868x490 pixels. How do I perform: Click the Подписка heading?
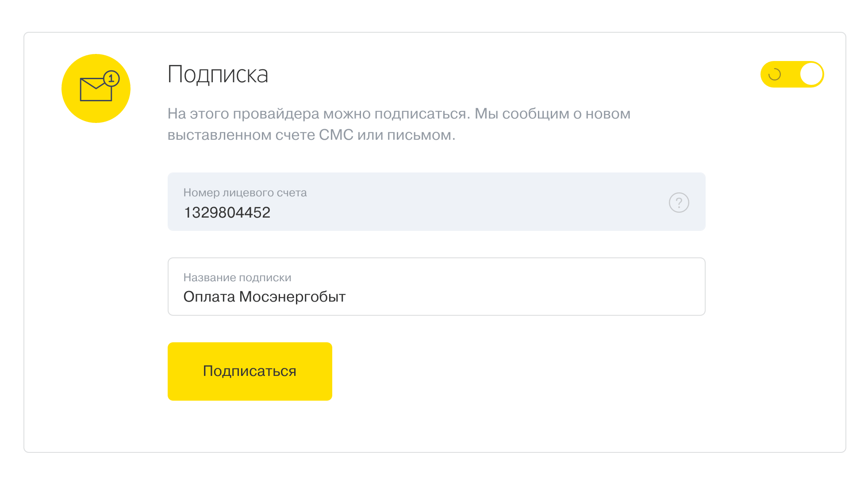point(218,74)
